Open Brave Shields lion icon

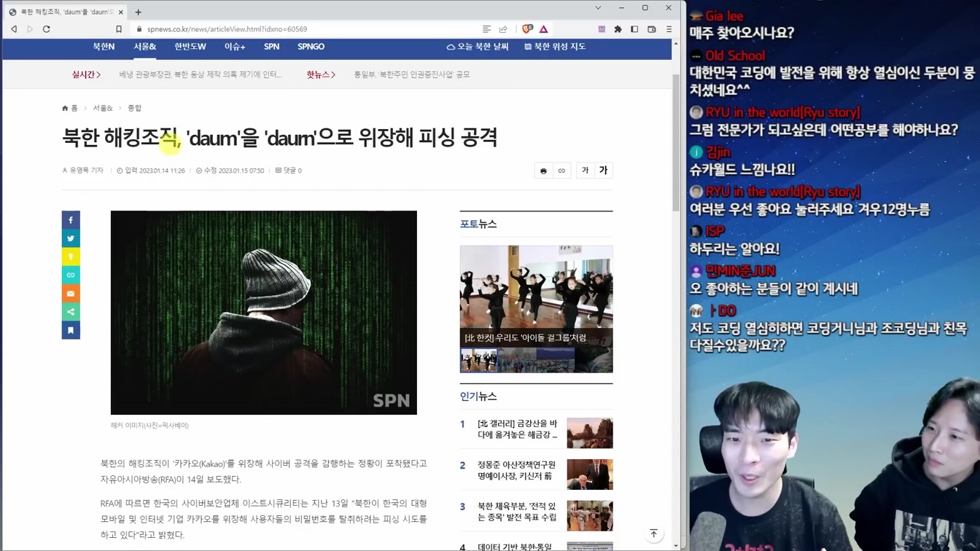(527, 29)
